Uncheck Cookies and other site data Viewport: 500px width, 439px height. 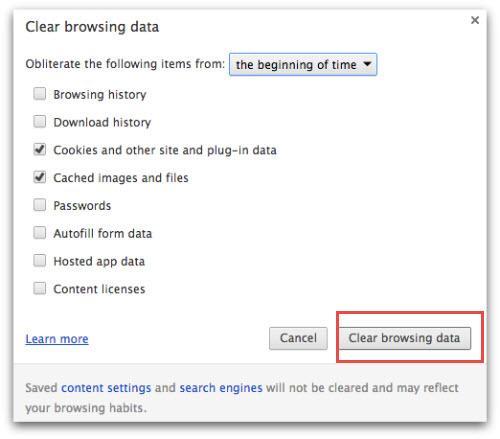point(39,149)
